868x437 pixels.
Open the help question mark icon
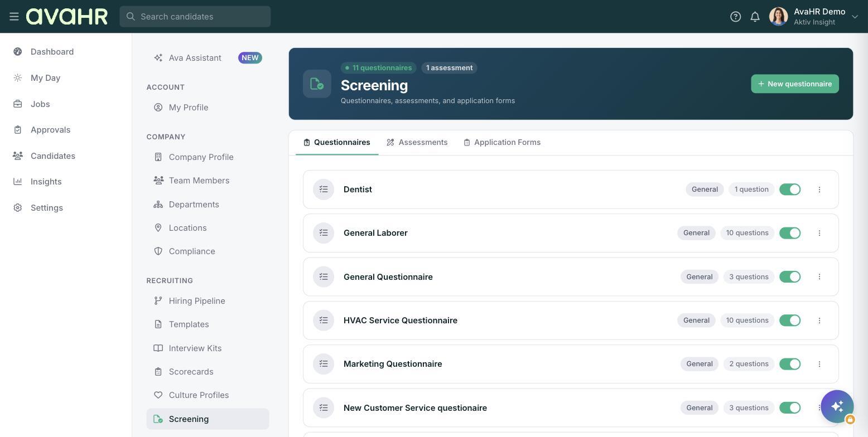point(735,17)
